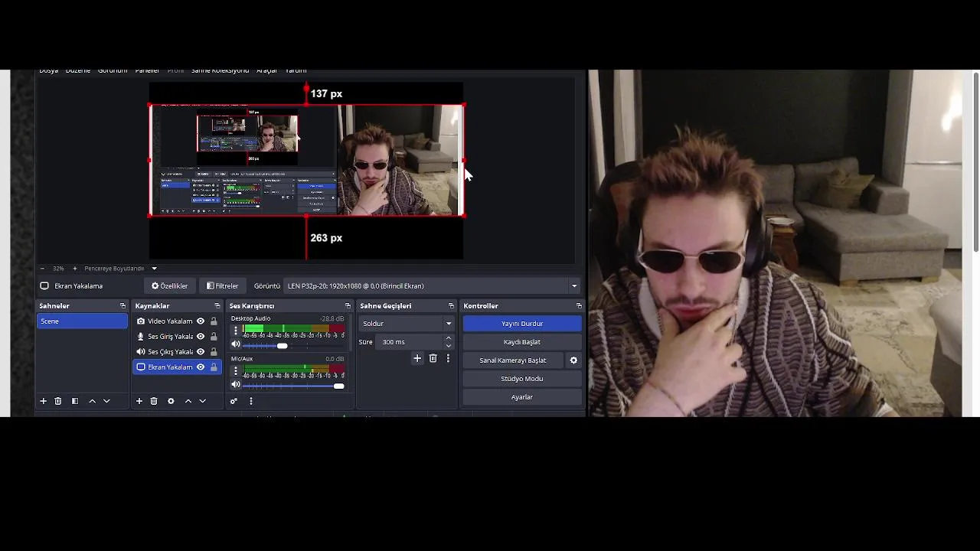Viewport: 980px width, 551px height.
Task: Start recording with Kaydı Başlat
Action: pos(522,342)
